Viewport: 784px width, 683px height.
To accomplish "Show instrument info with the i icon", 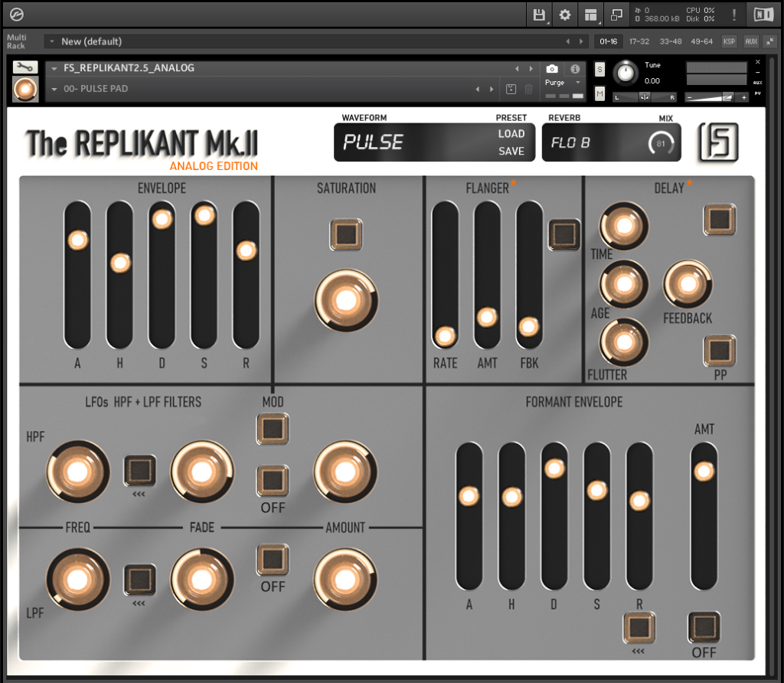I will click(x=575, y=68).
